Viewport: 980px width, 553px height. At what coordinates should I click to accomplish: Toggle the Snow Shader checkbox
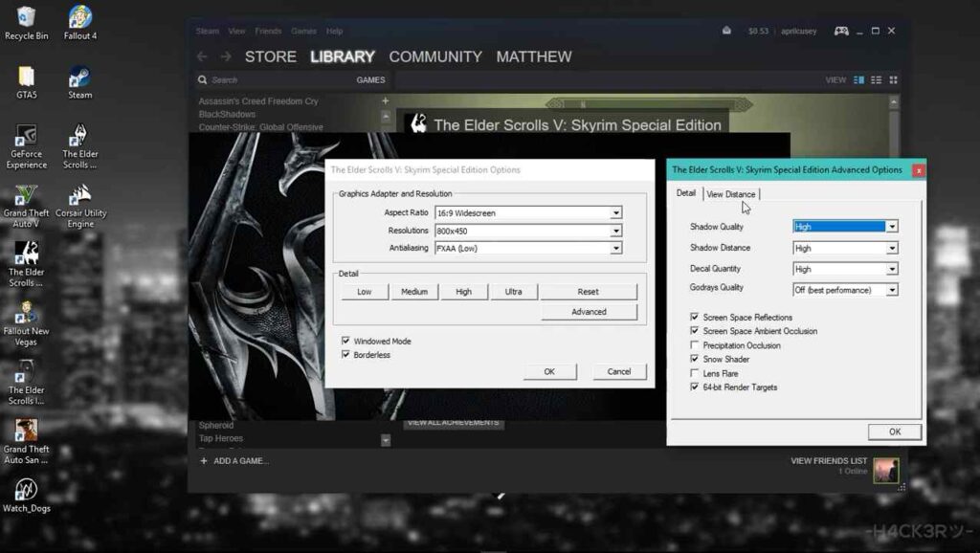click(x=695, y=359)
